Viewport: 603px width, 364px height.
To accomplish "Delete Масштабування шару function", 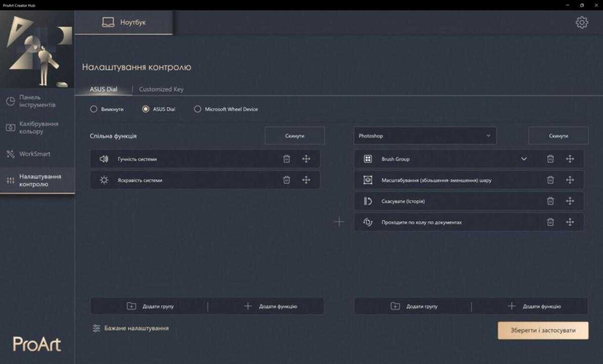I will pyautogui.click(x=550, y=180).
